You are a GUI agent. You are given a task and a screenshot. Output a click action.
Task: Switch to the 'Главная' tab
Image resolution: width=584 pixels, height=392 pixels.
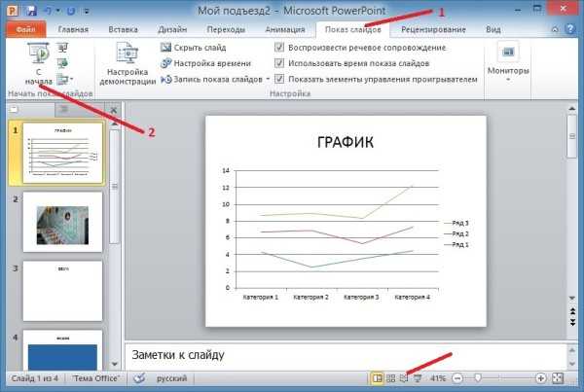(x=73, y=29)
